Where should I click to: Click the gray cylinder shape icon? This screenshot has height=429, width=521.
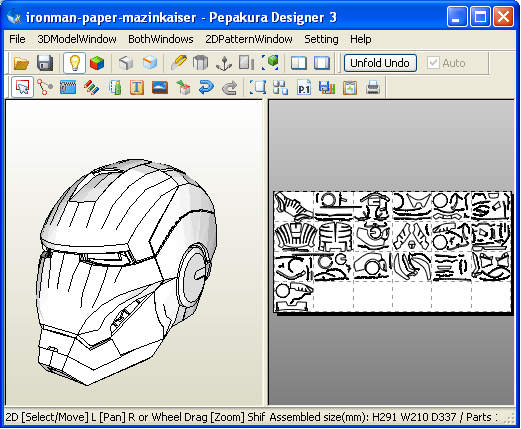[x=201, y=63]
